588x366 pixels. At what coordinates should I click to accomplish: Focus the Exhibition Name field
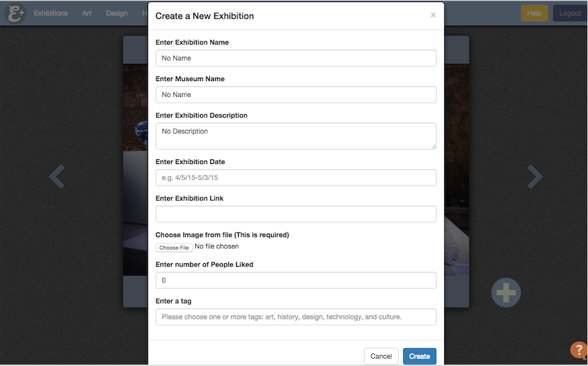click(x=296, y=58)
